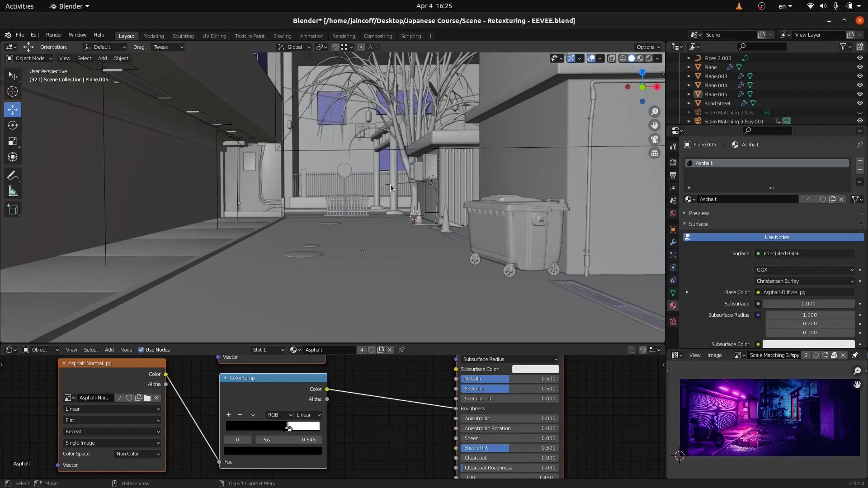Switch to the UV Editing workspace
Screen dimensions: 868x488
pos(214,36)
